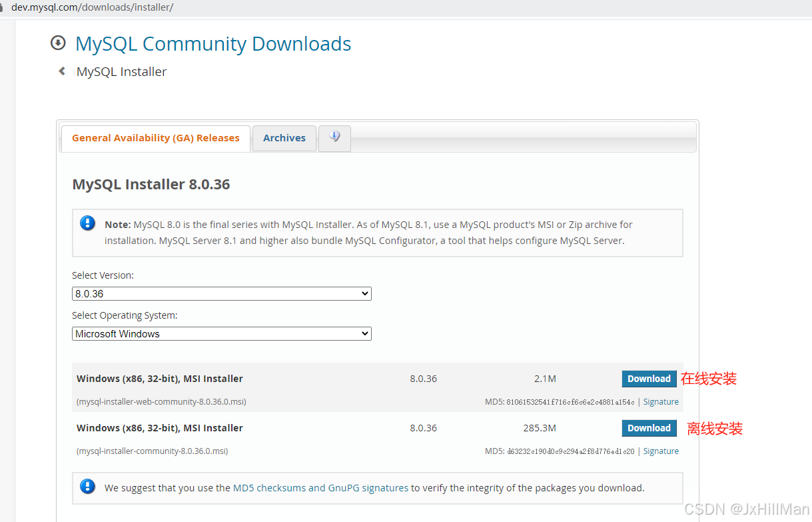Open Signature link for mysql-installer-web-community
Viewport: 812px width, 522px height.
tap(661, 402)
